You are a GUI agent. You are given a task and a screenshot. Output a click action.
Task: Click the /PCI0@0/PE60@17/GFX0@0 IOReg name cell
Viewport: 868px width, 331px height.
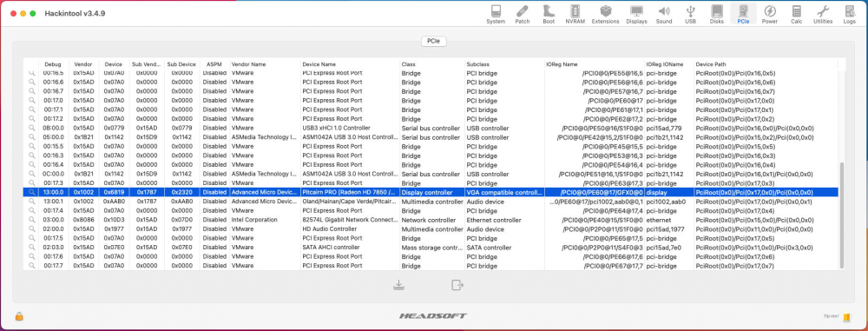click(x=594, y=192)
